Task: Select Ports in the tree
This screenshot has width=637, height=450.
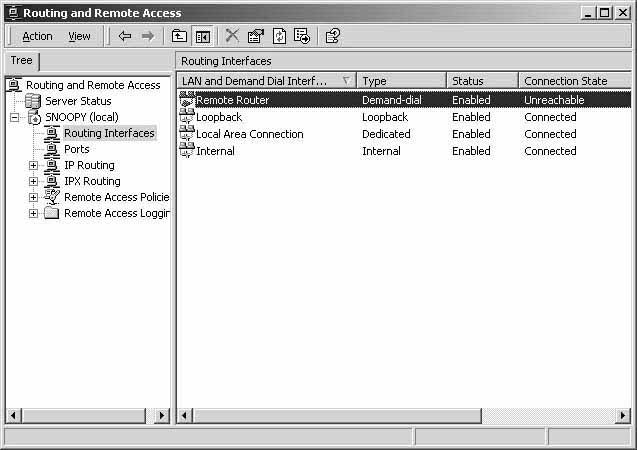Action: 76,149
